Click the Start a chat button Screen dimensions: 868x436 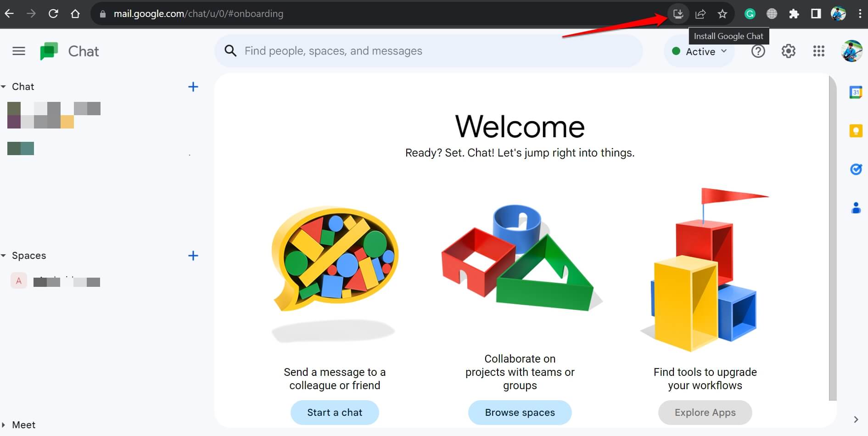(x=335, y=413)
